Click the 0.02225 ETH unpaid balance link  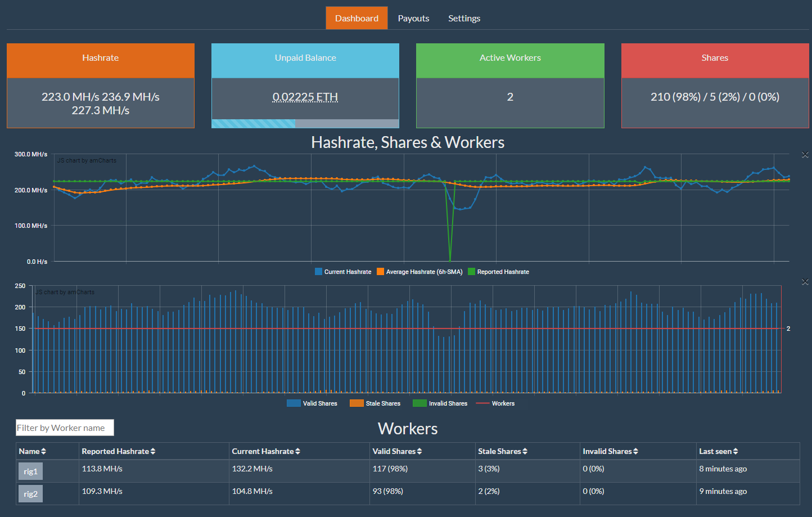pos(305,97)
